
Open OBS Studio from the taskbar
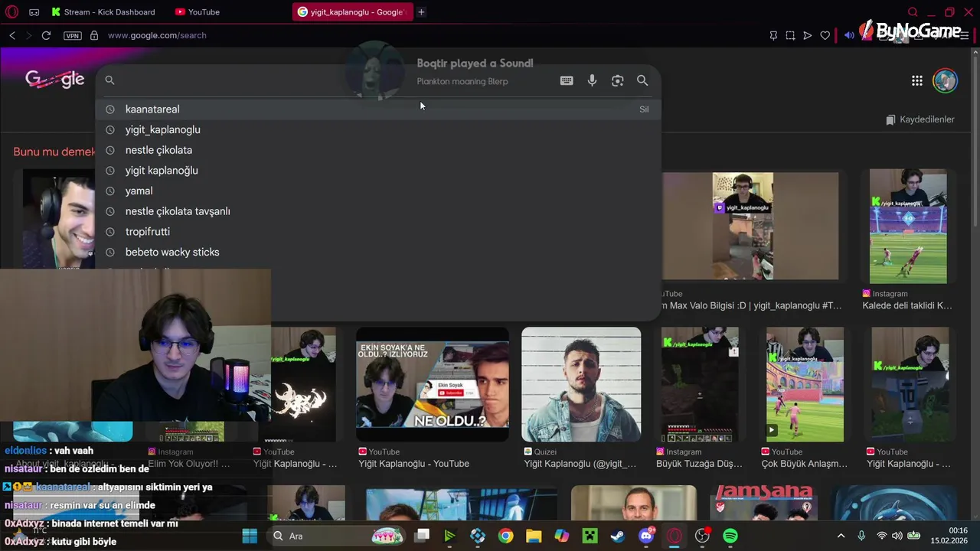pos(702,536)
